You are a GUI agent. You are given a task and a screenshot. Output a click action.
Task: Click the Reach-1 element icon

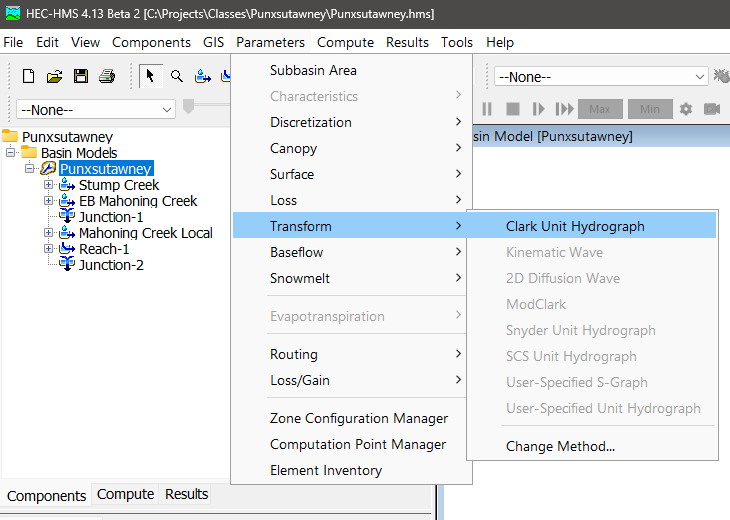pos(67,249)
